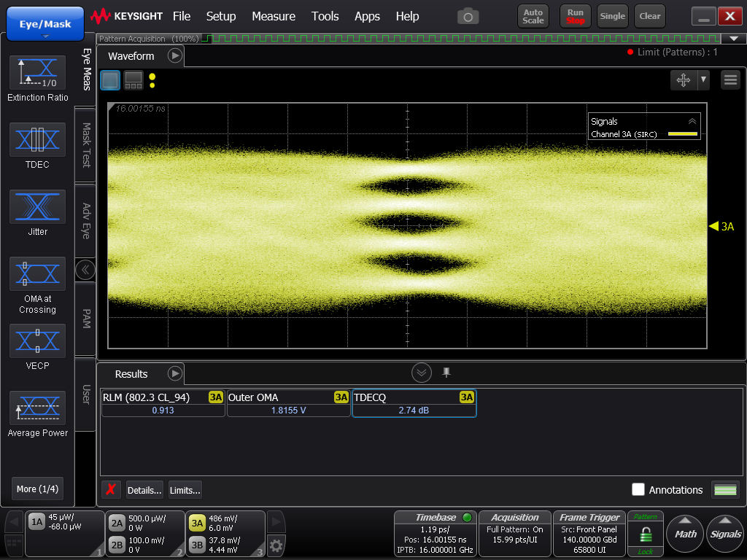The width and height of the screenshot is (747, 560).
Task: Select the TDECQ result cell
Action: tap(414, 404)
